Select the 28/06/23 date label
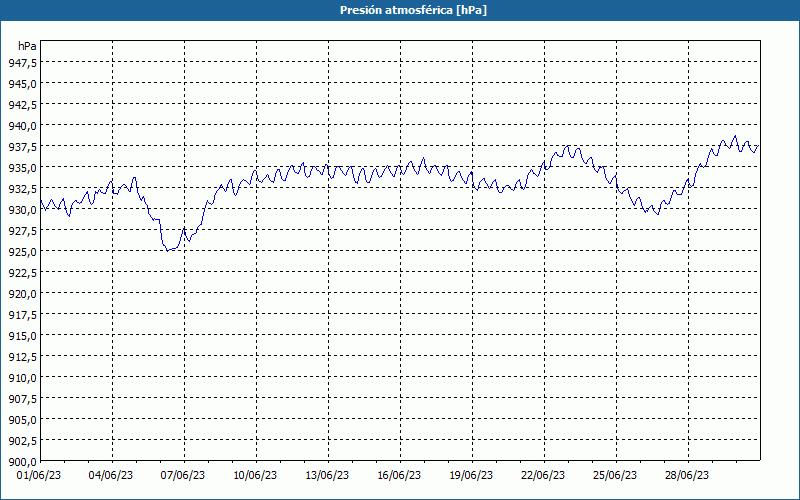 click(x=687, y=476)
